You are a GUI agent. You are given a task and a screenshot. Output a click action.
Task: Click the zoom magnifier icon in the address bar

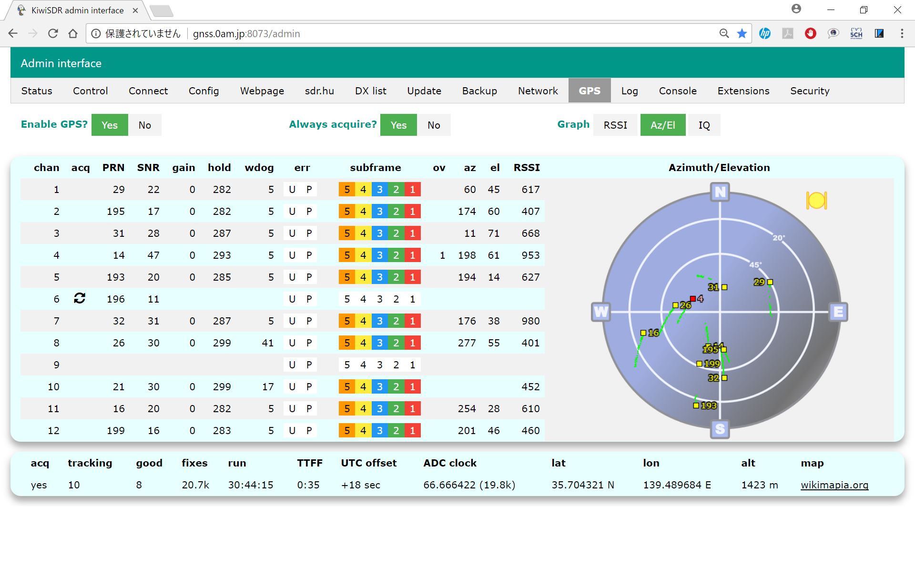tap(724, 33)
